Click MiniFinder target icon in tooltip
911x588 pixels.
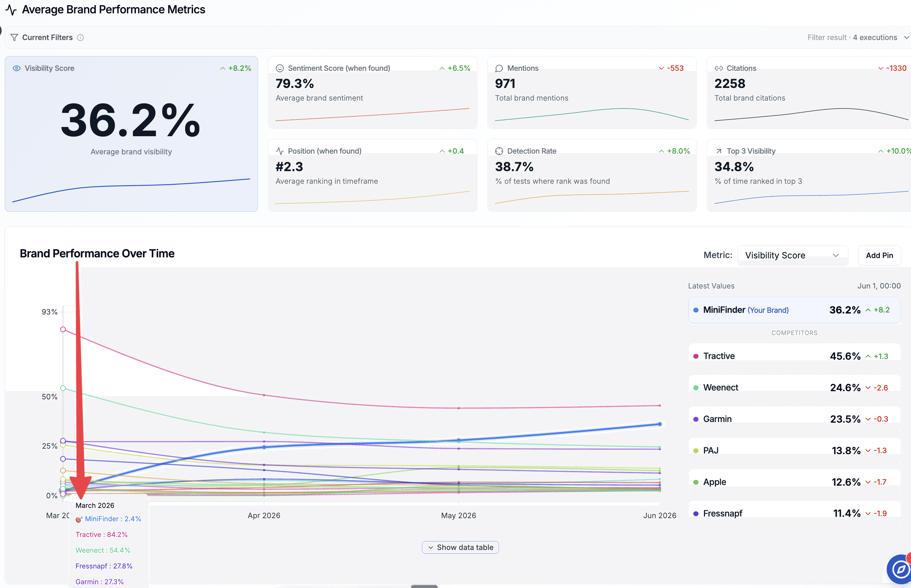click(x=79, y=519)
